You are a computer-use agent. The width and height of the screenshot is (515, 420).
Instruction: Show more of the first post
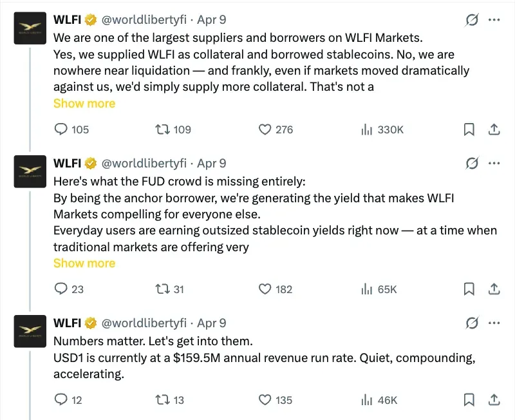(x=84, y=104)
